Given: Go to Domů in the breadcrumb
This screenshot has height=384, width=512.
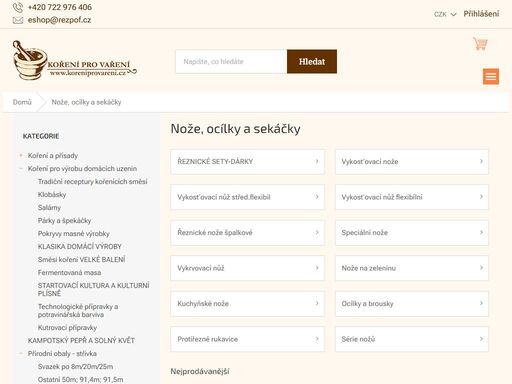Looking at the screenshot, I should tap(22, 102).
